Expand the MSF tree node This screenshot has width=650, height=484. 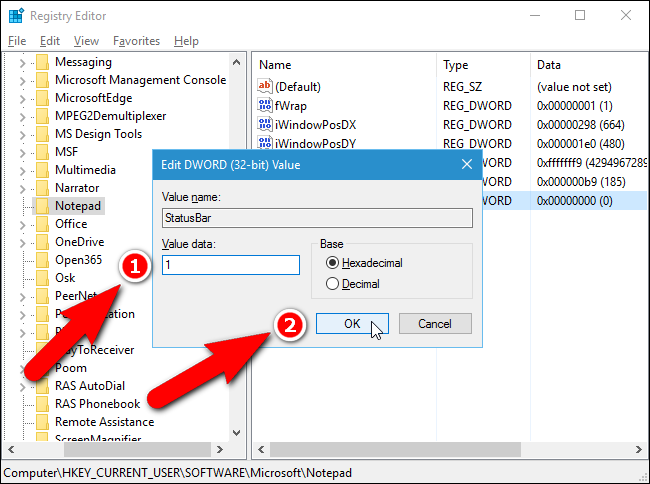pos(22,153)
